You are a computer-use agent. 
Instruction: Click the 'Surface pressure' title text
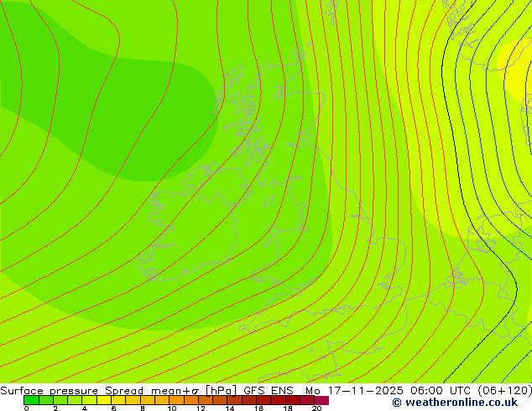50,391
